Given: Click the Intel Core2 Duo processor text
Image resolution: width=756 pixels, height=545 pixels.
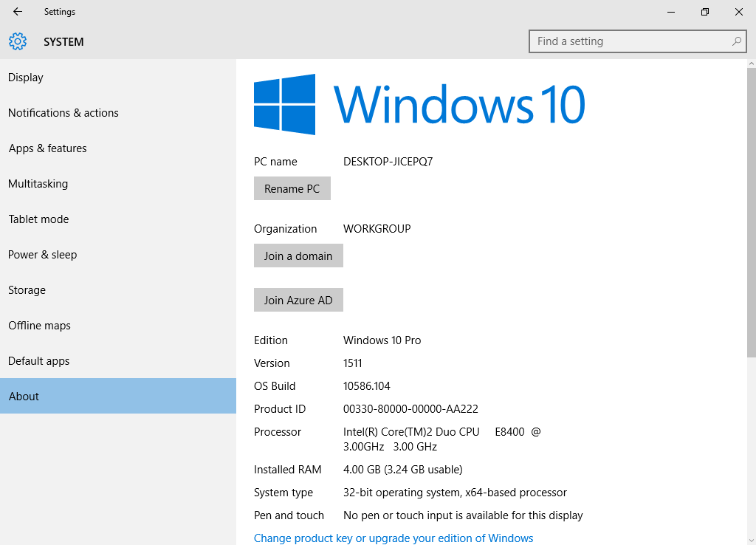Looking at the screenshot, I should pos(442,439).
